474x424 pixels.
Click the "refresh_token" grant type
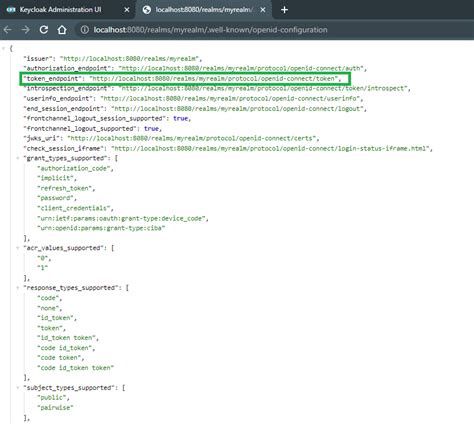click(x=65, y=188)
